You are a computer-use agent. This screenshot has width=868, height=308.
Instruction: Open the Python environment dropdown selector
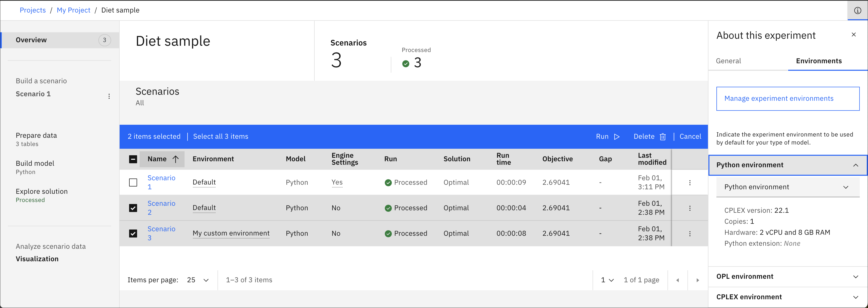(x=787, y=187)
